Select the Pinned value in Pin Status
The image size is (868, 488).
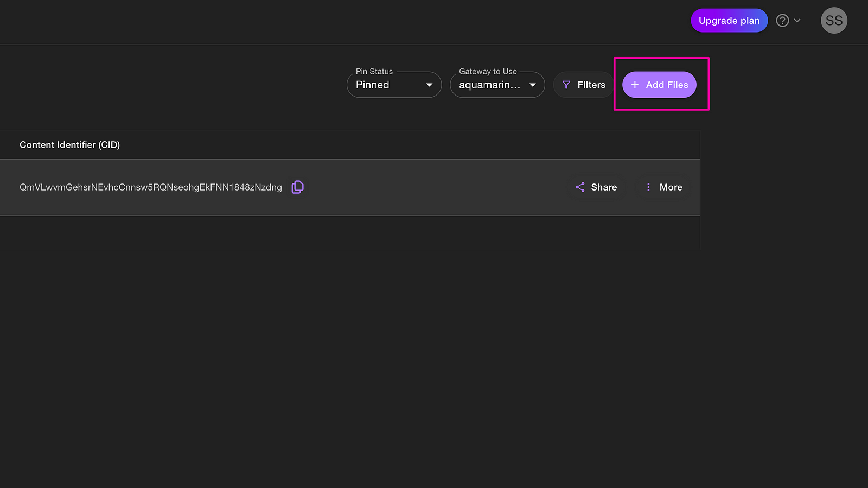point(373,85)
